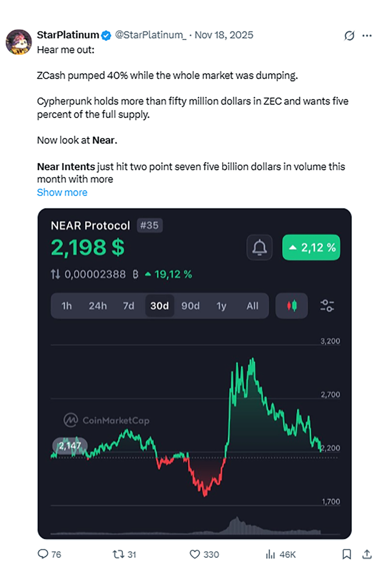This screenshot has width=379, height=588.
Task: Toggle the BTC price swap arrows
Action: coord(55,274)
